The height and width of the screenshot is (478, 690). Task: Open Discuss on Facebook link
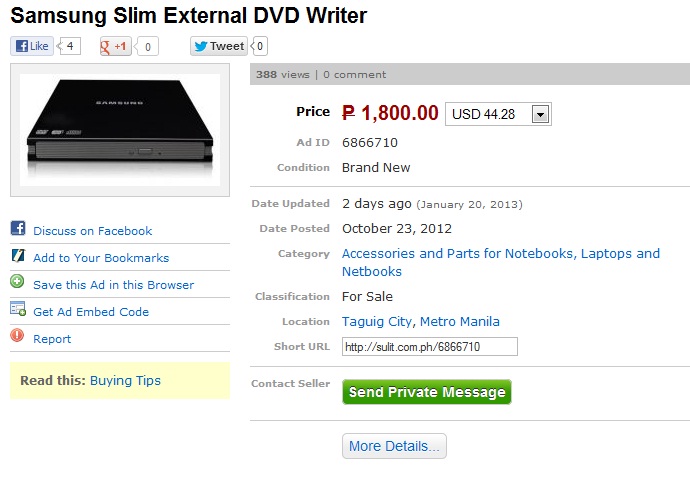[x=92, y=231]
